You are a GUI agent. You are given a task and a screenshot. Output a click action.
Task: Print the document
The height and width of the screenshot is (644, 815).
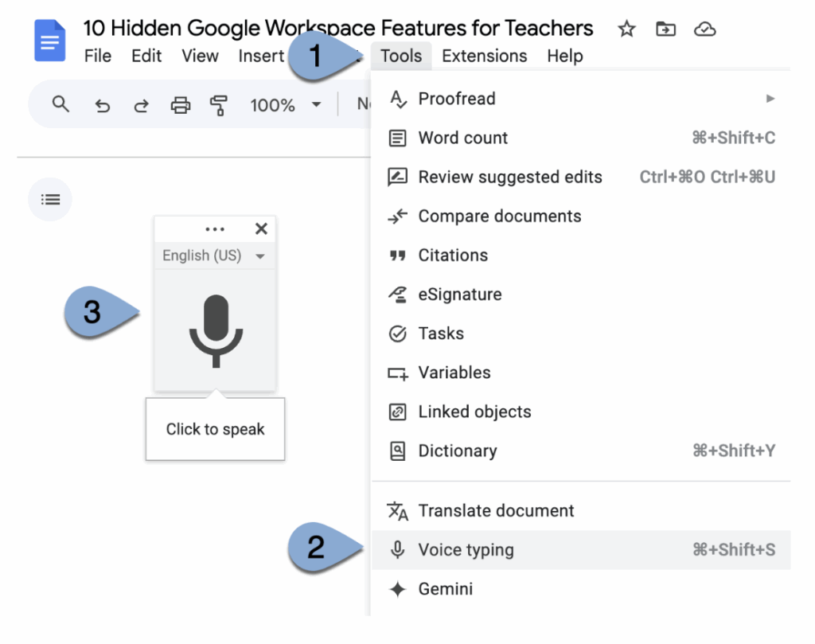point(181,105)
